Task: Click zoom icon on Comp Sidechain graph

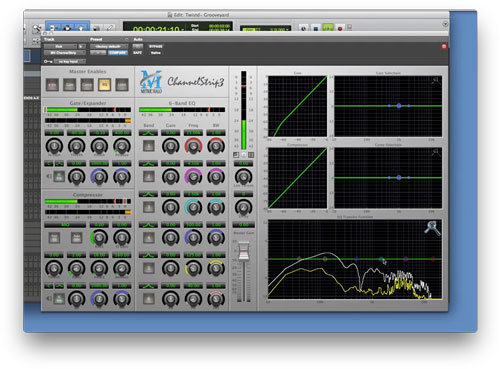Action: click(x=436, y=152)
